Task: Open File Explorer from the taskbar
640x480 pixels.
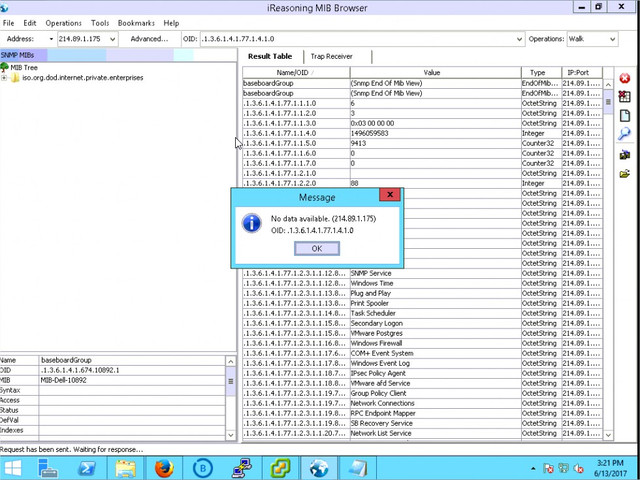Action: point(125,468)
